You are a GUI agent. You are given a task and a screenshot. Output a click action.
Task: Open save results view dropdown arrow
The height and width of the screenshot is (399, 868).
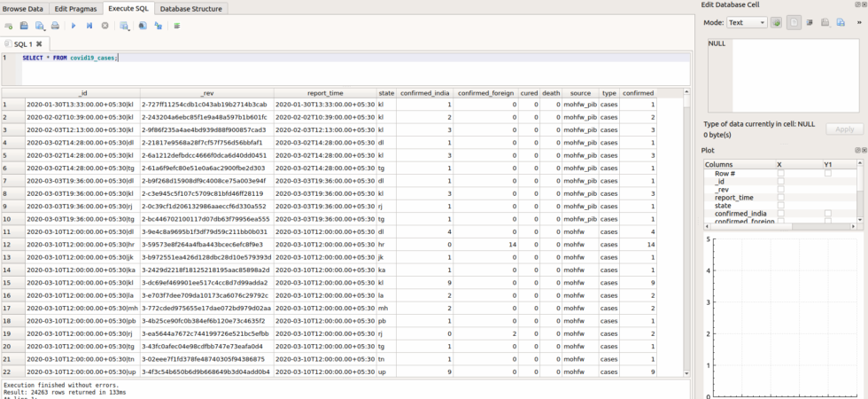128,28
